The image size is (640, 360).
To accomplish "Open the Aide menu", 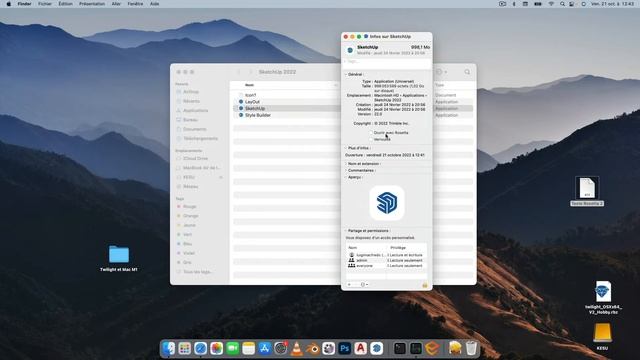I will pyautogui.click(x=154, y=4).
